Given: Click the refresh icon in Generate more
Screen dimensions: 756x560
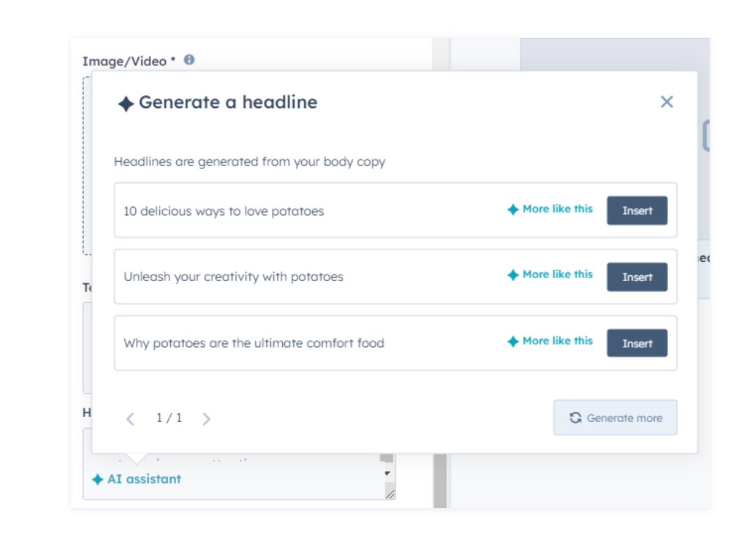Looking at the screenshot, I should 575,418.
